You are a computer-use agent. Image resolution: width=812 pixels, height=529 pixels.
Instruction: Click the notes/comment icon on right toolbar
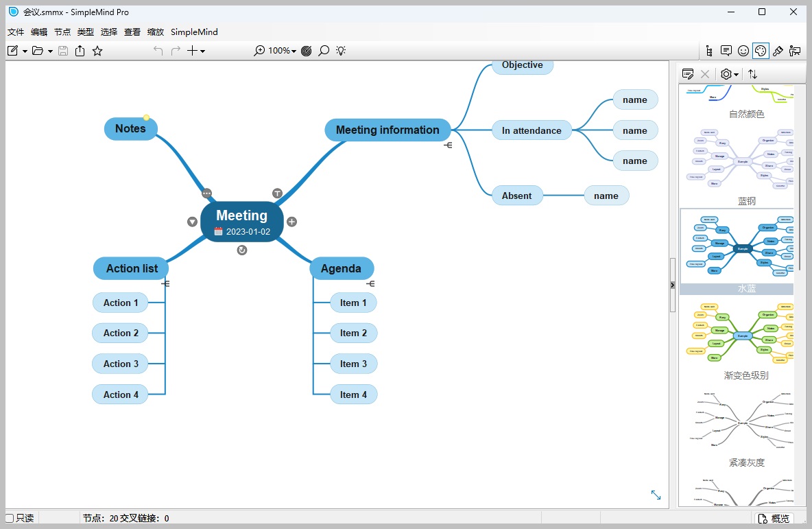pyautogui.click(x=726, y=51)
